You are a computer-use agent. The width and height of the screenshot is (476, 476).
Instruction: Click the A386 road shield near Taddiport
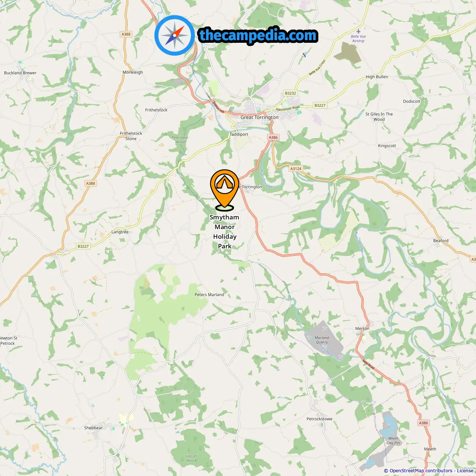pos(273,137)
